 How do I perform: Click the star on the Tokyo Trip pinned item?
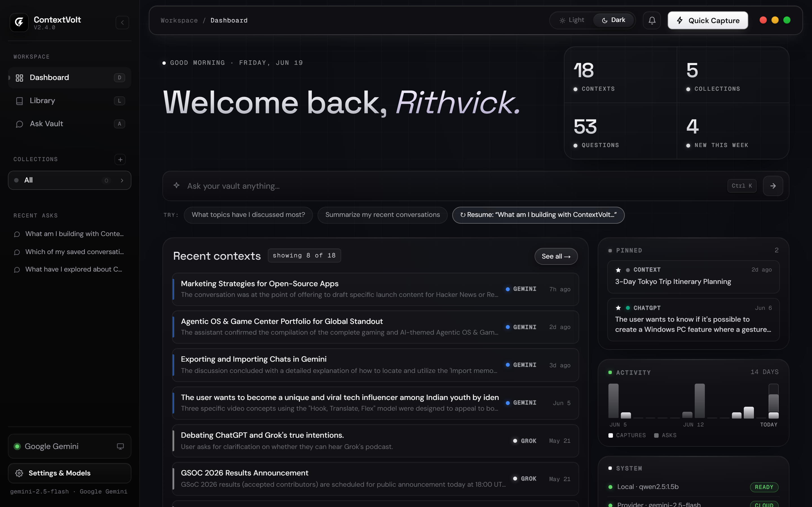[x=618, y=270]
